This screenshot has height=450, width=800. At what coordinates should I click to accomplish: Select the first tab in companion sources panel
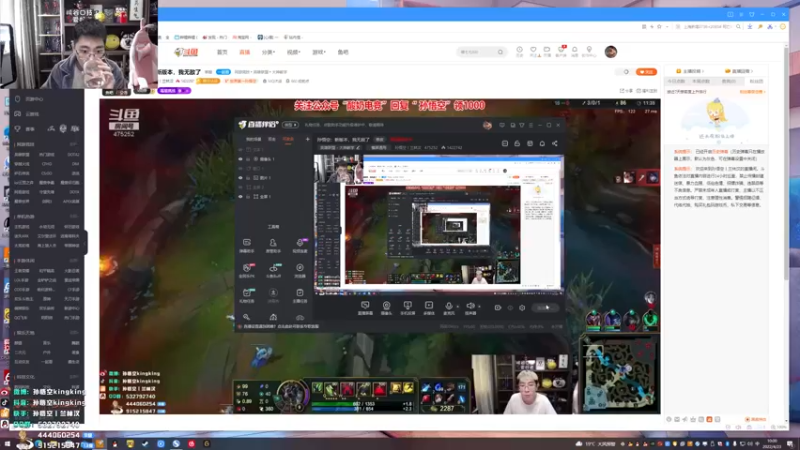[254, 139]
